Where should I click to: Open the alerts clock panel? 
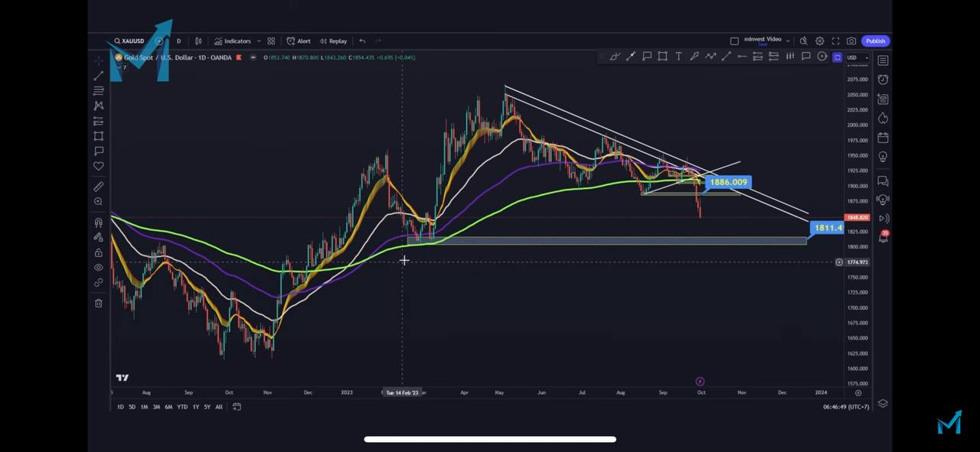point(883,80)
